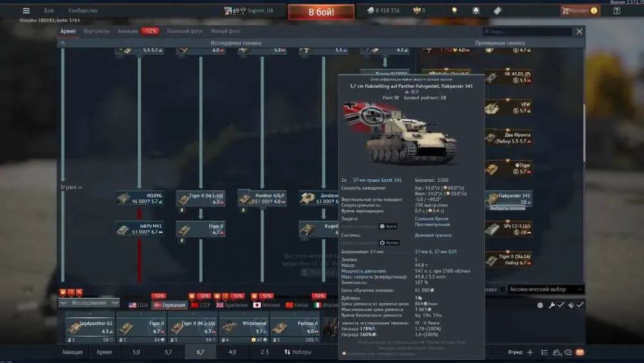Click the research tree vertical scrollbar
The image size is (644, 363).
583,132
